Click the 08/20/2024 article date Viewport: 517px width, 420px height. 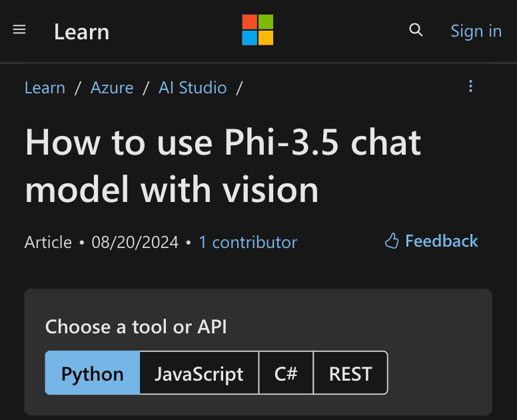click(x=135, y=242)
